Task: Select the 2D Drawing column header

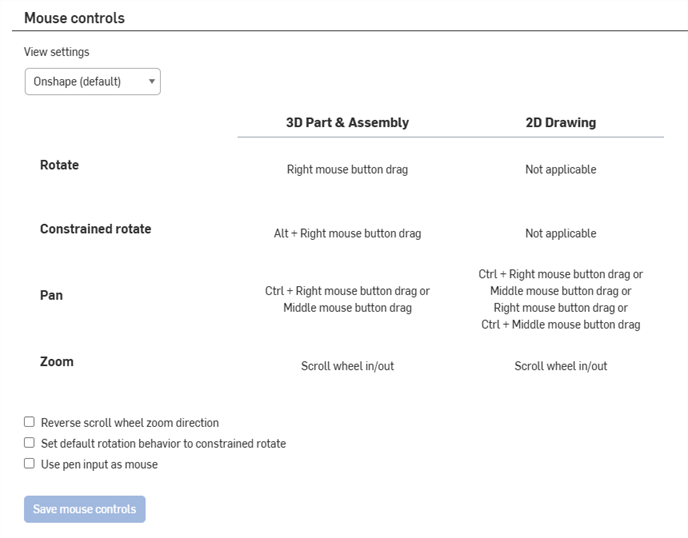Action: [x=560, y=123]
